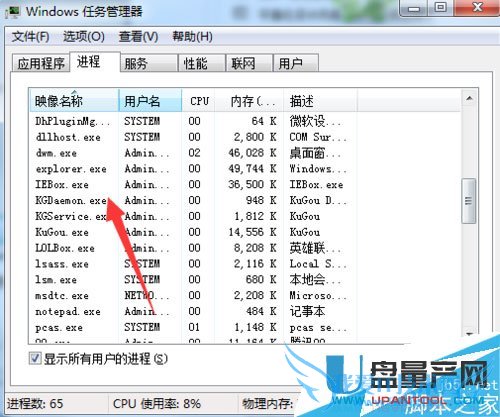Select the 进程 tab
500x417 pixels.
[95, 62]
